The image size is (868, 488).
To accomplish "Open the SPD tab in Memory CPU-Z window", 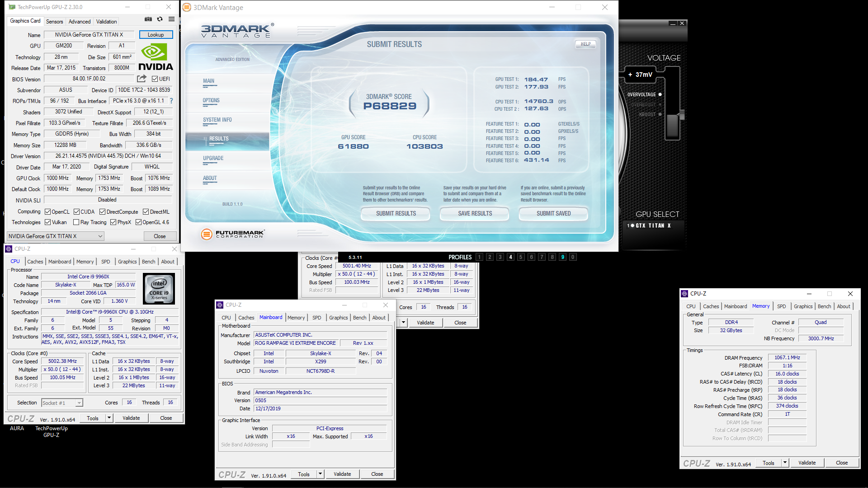I will tap(781, 306).
